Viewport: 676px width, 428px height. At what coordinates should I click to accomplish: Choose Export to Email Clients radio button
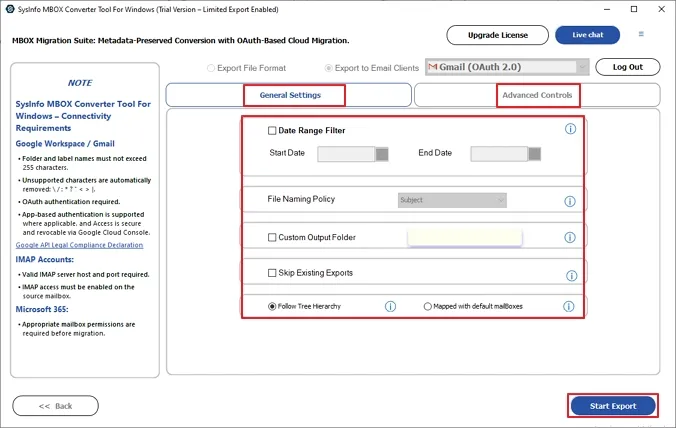coord(329,68)
